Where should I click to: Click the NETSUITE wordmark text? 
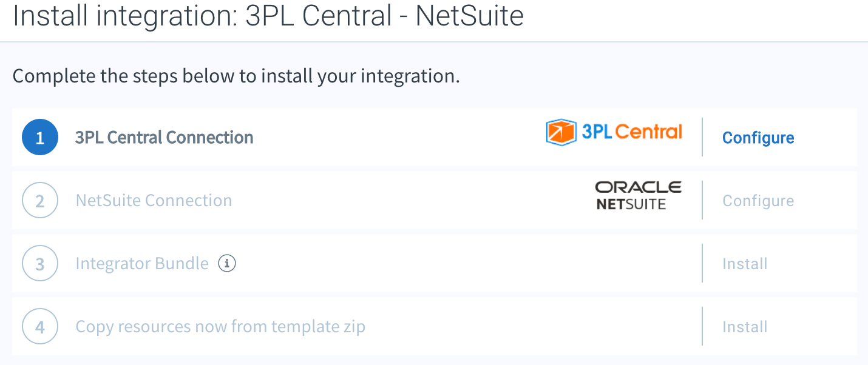(x=631, y=204)
